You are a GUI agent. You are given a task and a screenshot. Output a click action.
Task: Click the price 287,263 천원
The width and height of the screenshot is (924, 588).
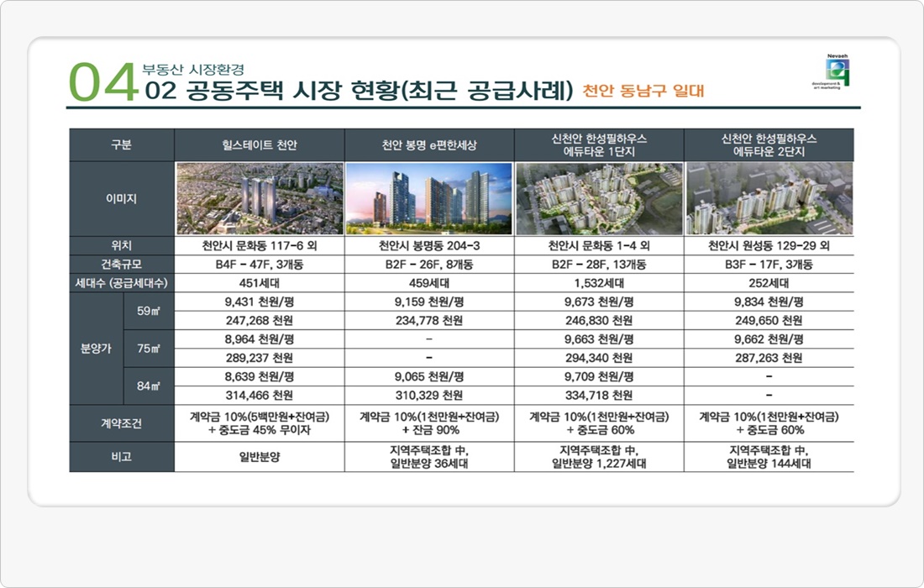pyautogui.click(x=769, y=358)
